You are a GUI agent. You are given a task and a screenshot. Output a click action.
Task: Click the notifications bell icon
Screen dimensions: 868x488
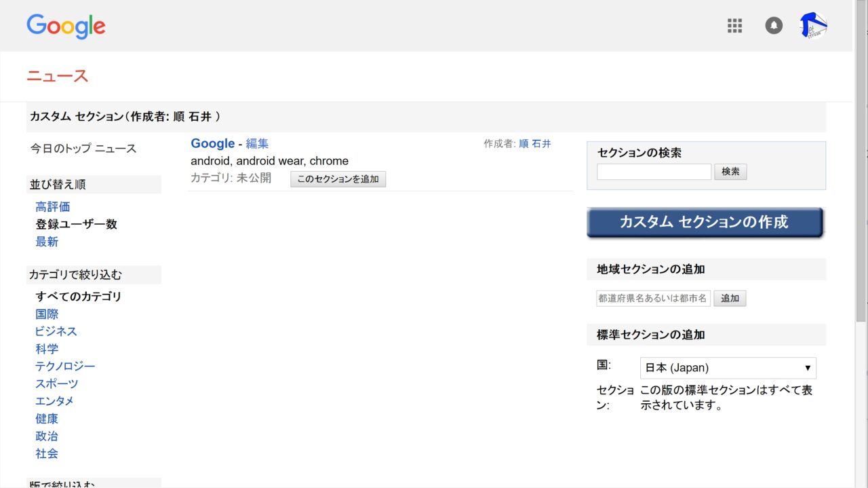774,26
